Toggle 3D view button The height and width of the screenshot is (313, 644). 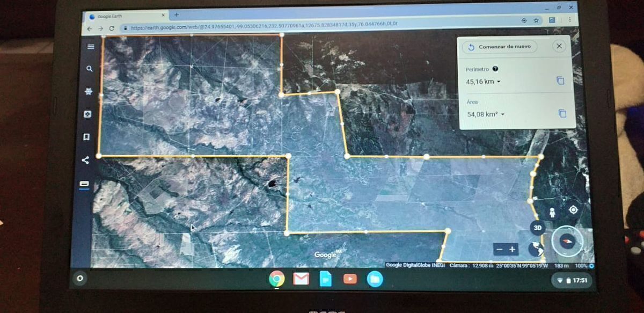[538, 228]
